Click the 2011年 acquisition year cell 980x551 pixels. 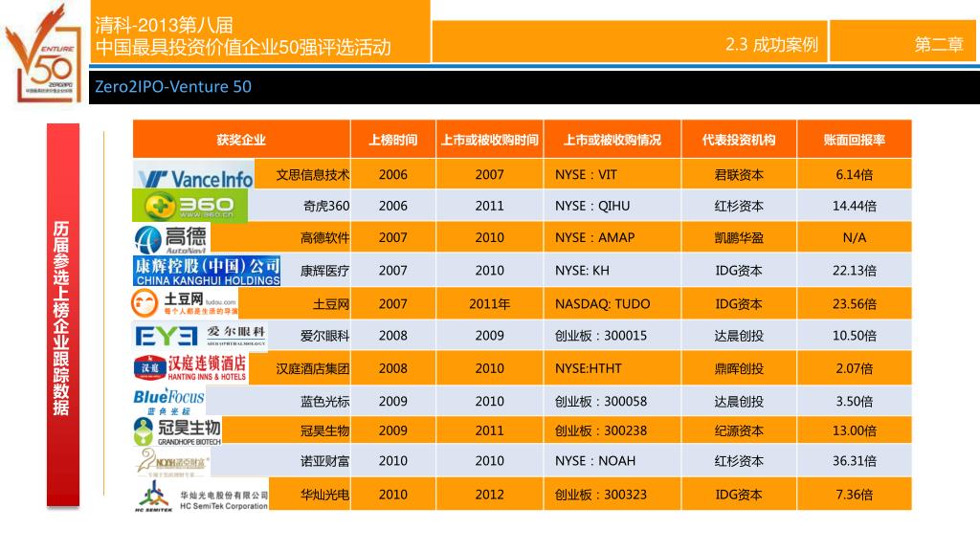point(489,304)
